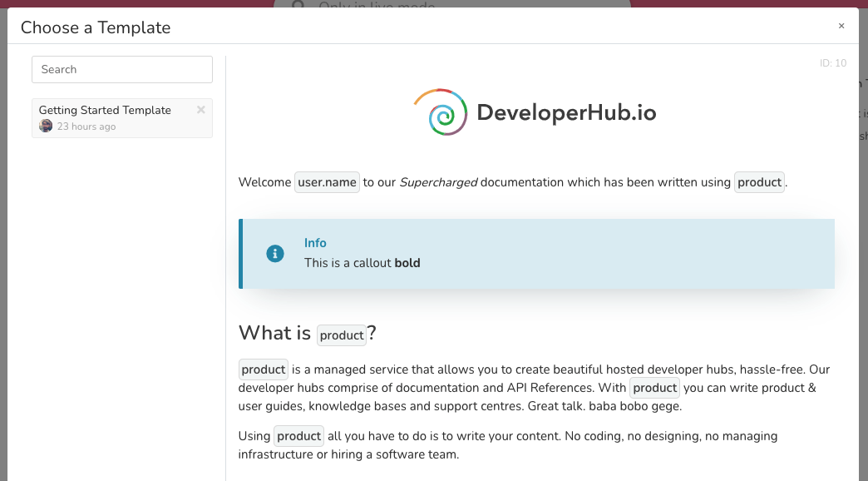Image resolution: width=868 pixels, height=481 pixels.
Task: Click the blue Info circle icon in callout
Action: 275,254
